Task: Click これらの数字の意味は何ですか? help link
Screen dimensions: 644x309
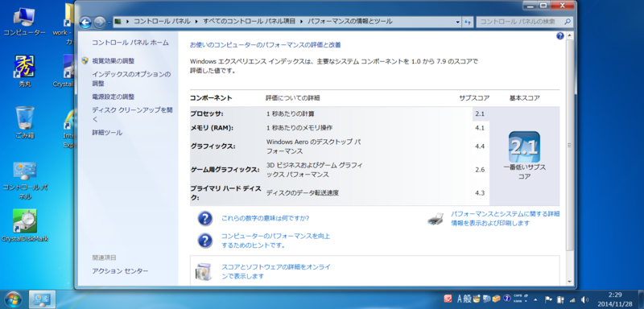Action: pyautogui.click(x=266, y=218)
